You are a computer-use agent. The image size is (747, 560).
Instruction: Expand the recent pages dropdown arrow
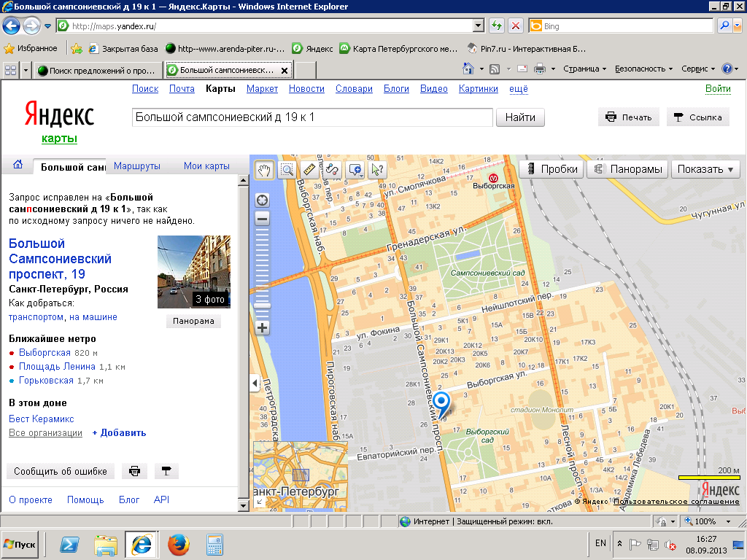tap(47, 26)
